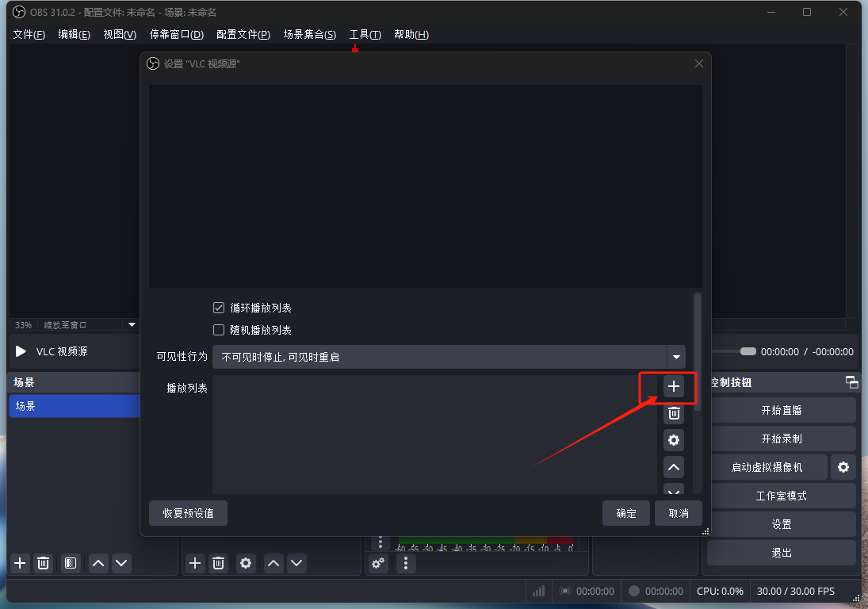Open the preview zoom scale dropdown
Image resolution: width=868 pixels, height=609 pixels.
click(x=132, y=324)
